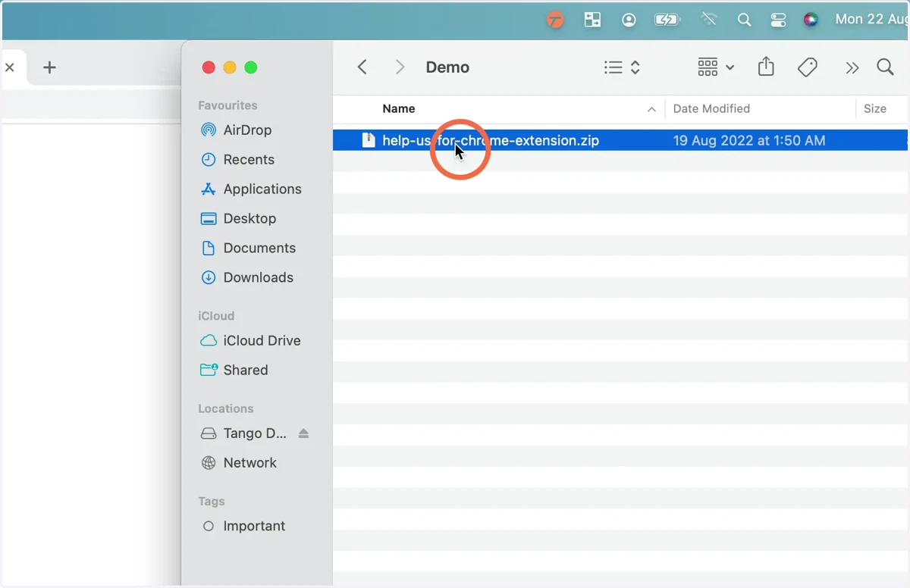Toggle sort direction arrow in Name column

pos(651,110)
